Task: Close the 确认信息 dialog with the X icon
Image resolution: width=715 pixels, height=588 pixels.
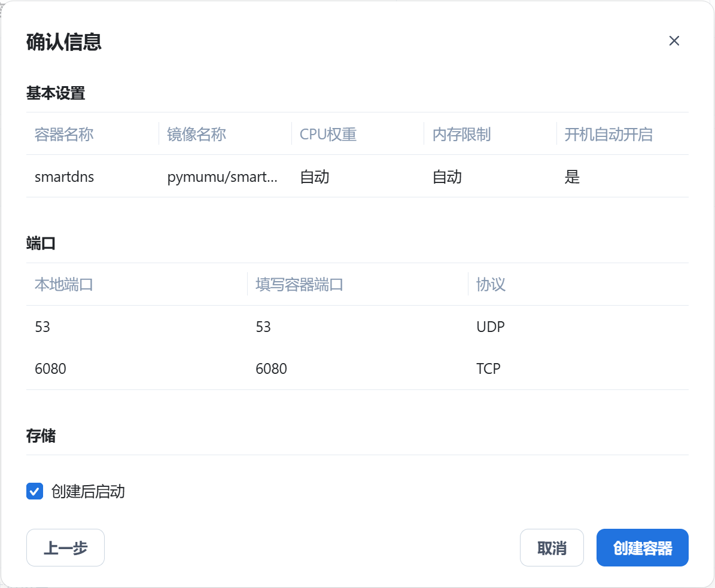Action: pyautogui.click(x=674, y=41)
